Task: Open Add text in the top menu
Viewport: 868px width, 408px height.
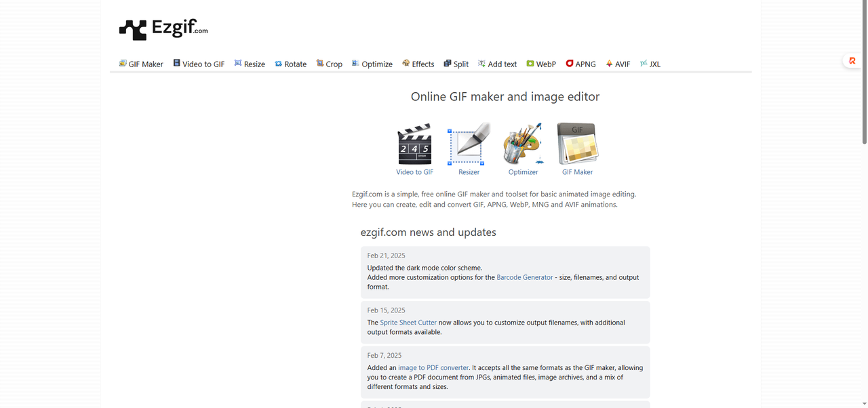Action: (x=497, y=64)
